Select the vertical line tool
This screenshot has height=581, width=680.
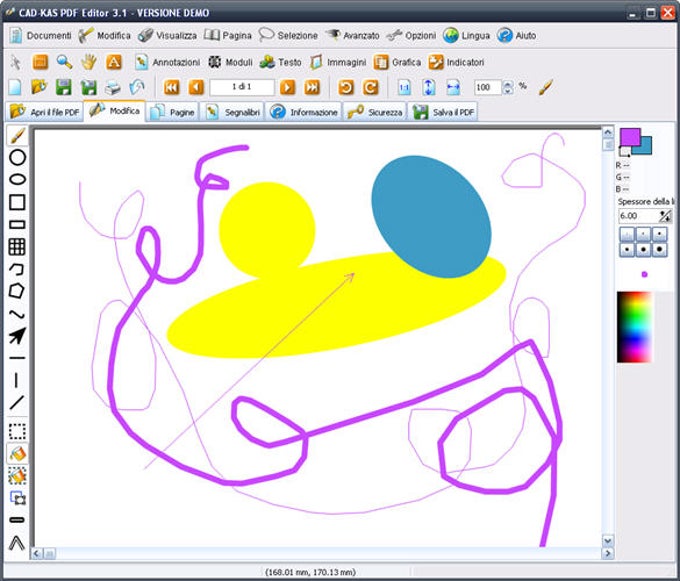[16, 380]
